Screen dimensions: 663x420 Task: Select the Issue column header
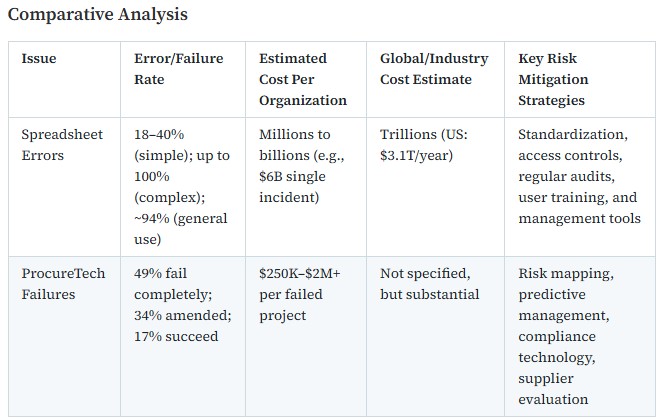pyautogui.click(x=39, y=58)
